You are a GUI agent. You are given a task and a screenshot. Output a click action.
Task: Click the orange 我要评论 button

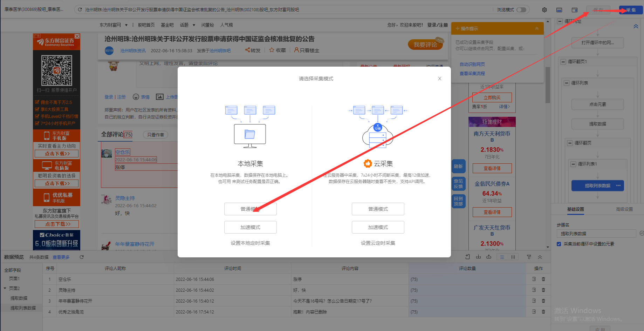[x=425, y=45]
